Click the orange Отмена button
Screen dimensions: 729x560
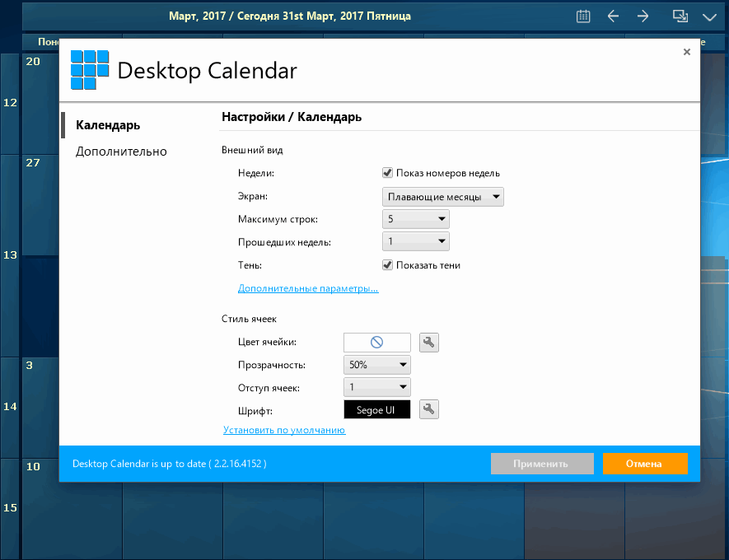click(x=645, y=464)
